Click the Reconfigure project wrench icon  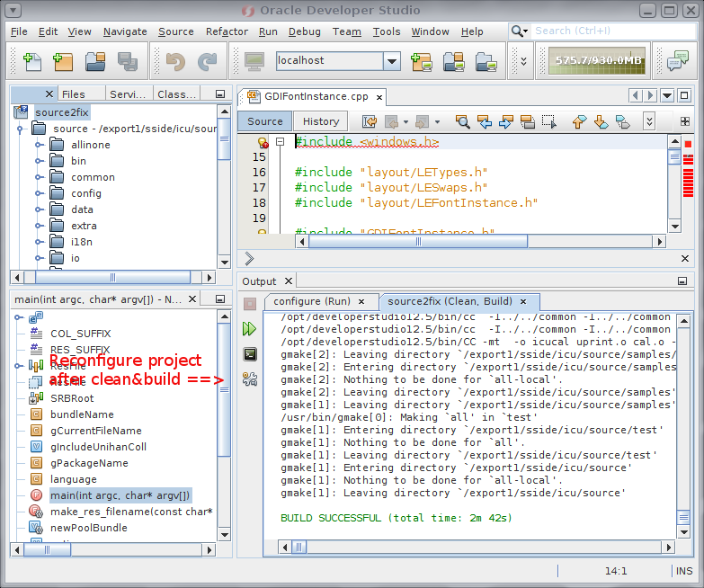coord(250,379)
